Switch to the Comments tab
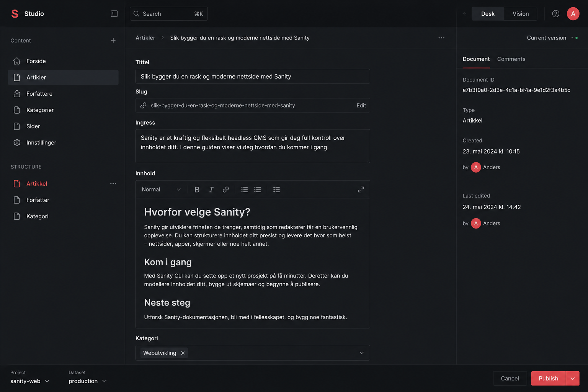The width and height of the screenshot is (588, 392). point(511,59)
